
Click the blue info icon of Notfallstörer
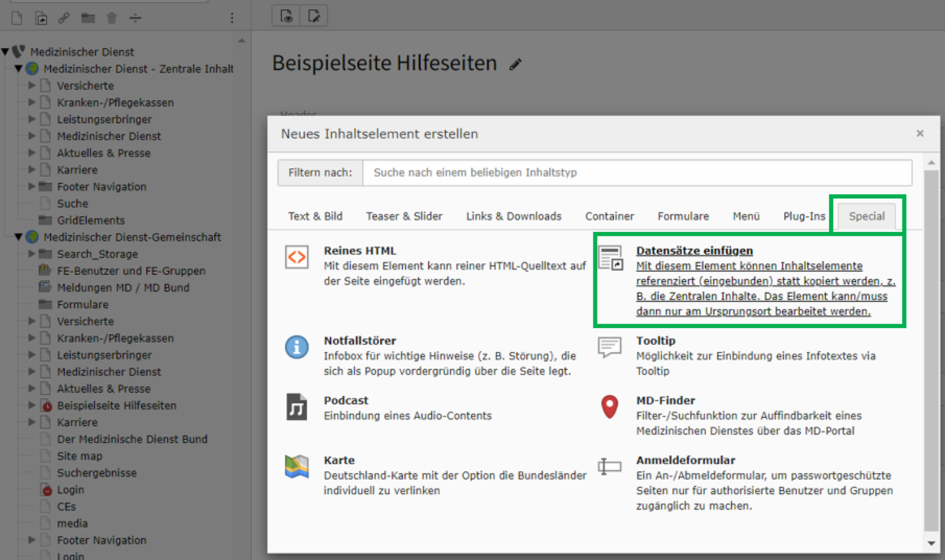click(x=297, y=347)
